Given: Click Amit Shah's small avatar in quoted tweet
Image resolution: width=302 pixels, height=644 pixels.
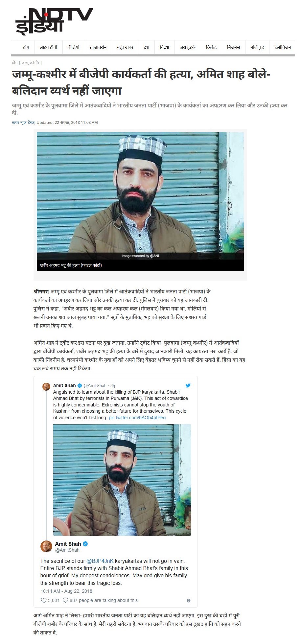Looking at the screenshot, I should pos(46,386).
